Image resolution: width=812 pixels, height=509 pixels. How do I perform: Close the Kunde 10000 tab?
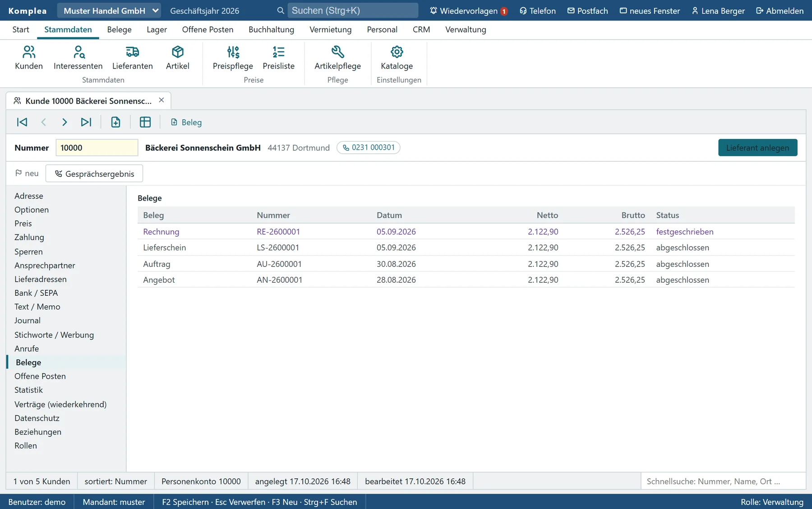coord(161,100)
